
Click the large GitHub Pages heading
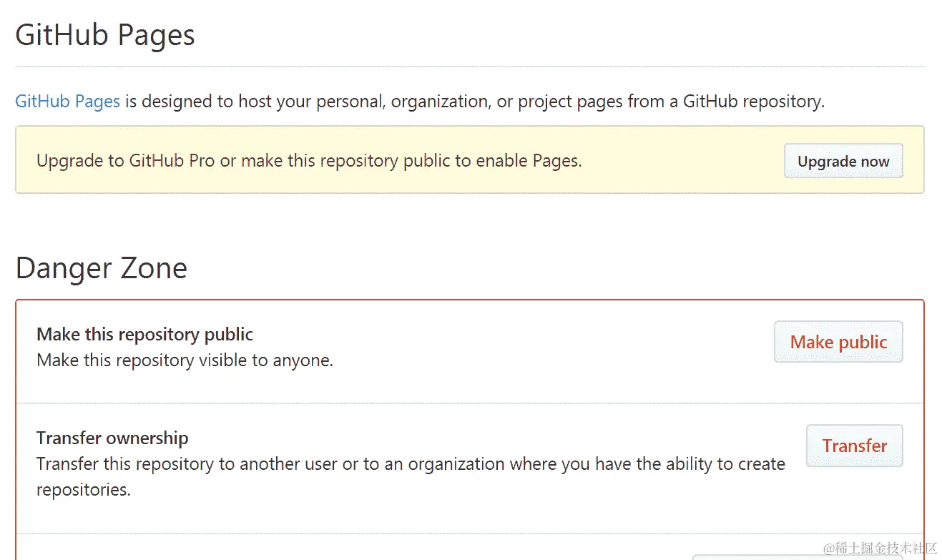pos(105,35)
